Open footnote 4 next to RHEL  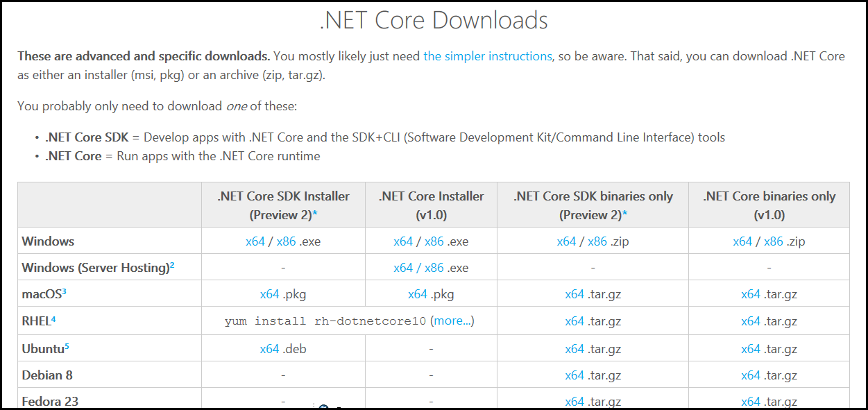(53, 318)
